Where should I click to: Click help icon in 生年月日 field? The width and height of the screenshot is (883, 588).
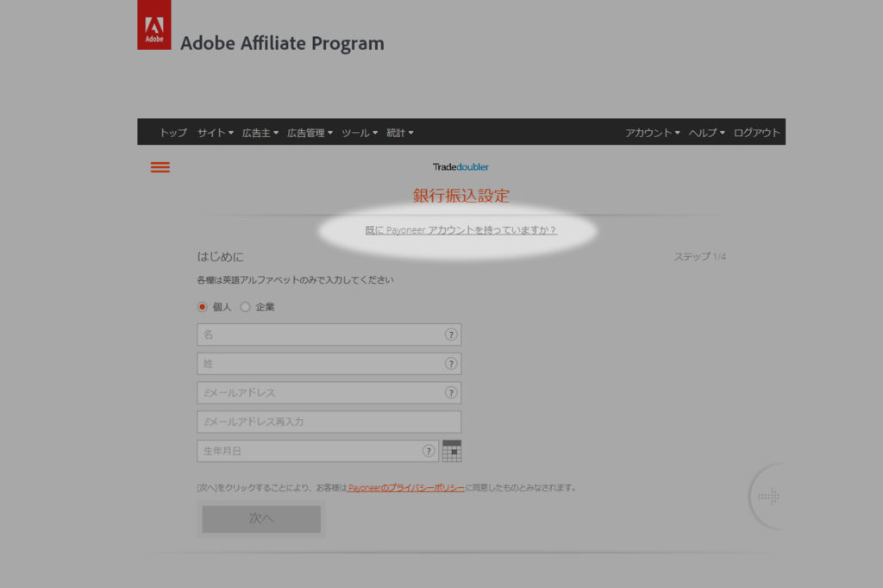[429, 451]
